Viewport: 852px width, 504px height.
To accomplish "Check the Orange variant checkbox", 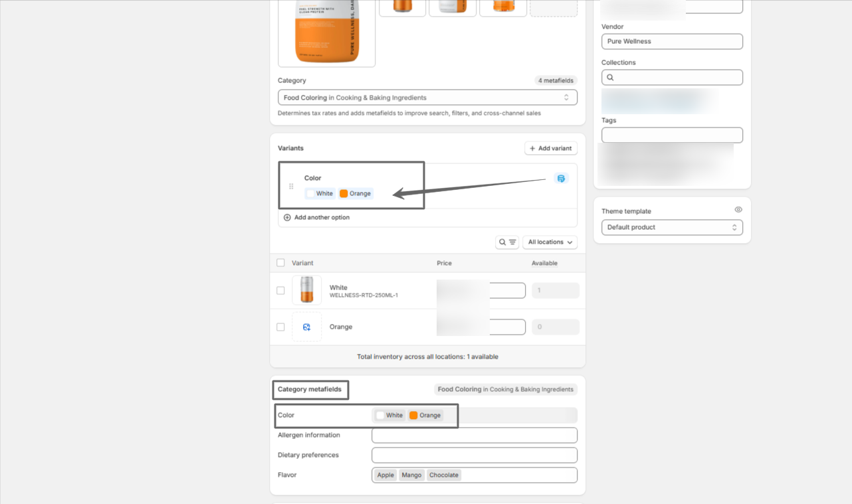I will pyautogui.click(x=280, y=327).
